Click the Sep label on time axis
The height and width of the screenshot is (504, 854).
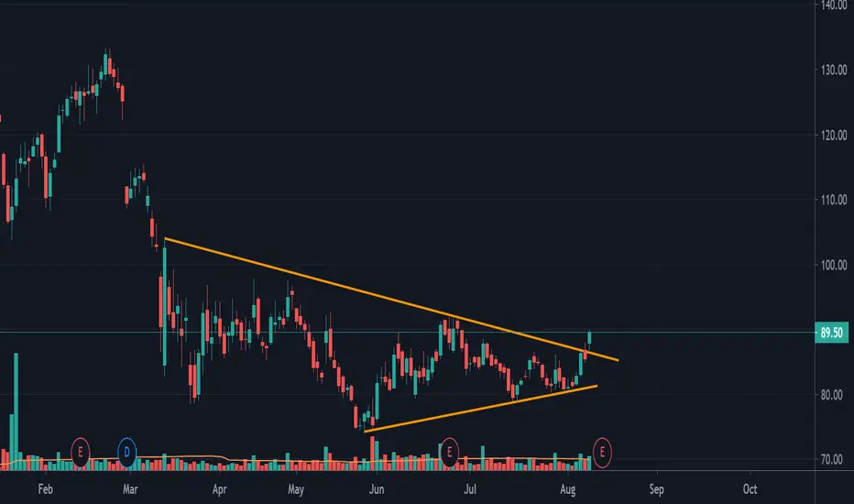tap(656, 489)
